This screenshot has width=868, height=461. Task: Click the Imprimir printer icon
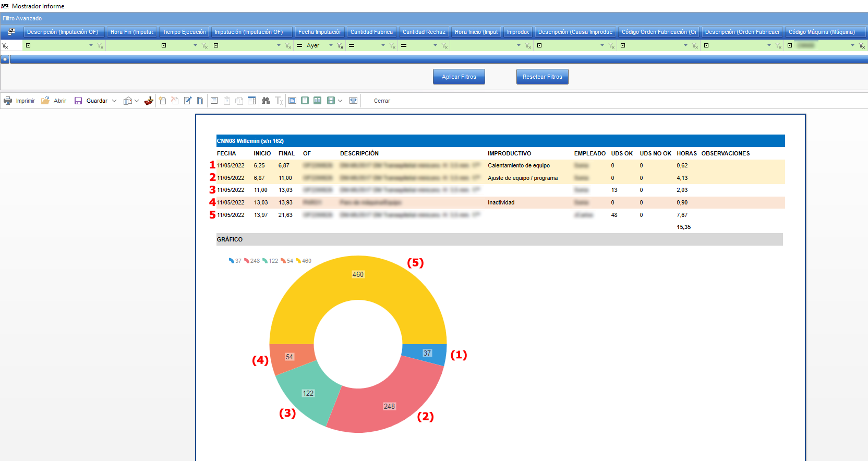pos(8,101)
